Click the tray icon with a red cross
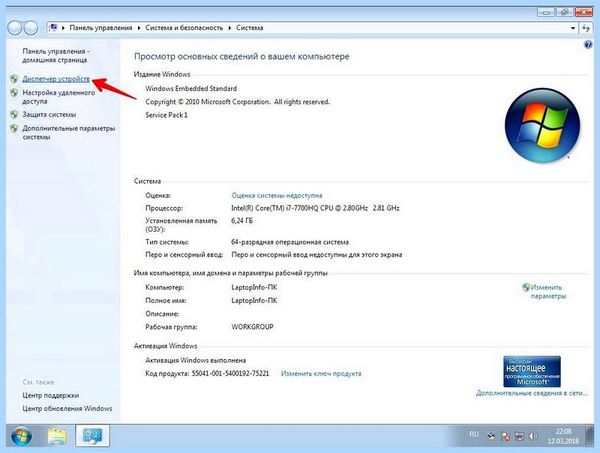 (505, 436)
